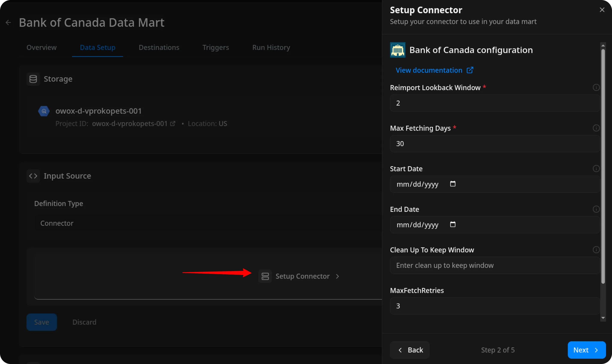Close the Setup Connector panel

(x=602, y=10)
